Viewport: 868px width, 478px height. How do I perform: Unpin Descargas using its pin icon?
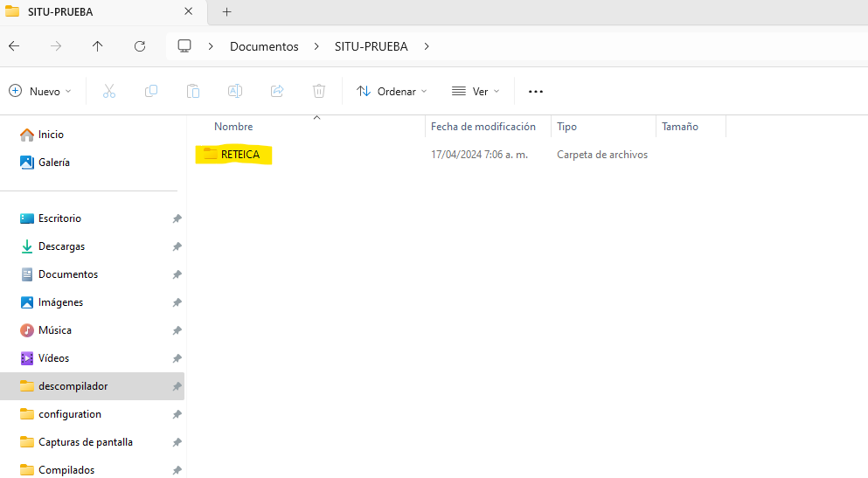point(177,246)
